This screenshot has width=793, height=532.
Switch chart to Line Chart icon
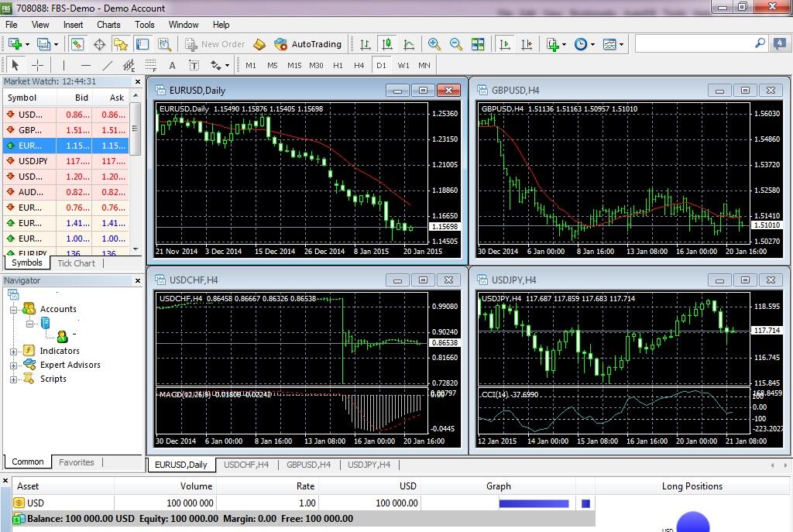(x=409, y=44)
